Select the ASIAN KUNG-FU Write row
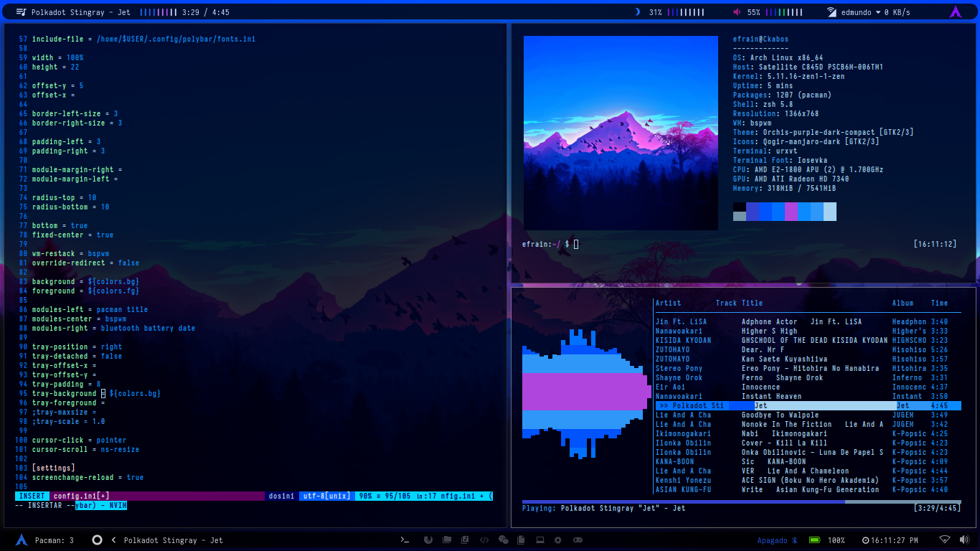The height and width of the screenshot is (551, 980). 808,489
